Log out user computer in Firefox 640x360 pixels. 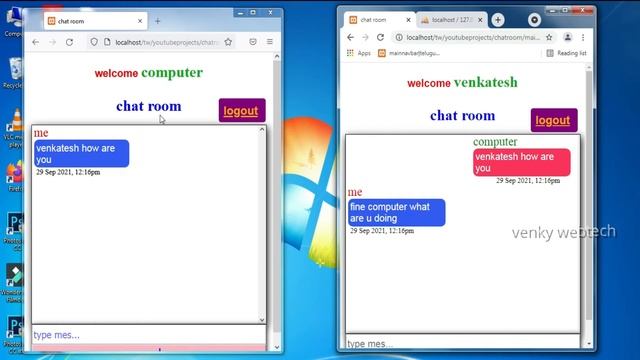(x=242, y=110)
